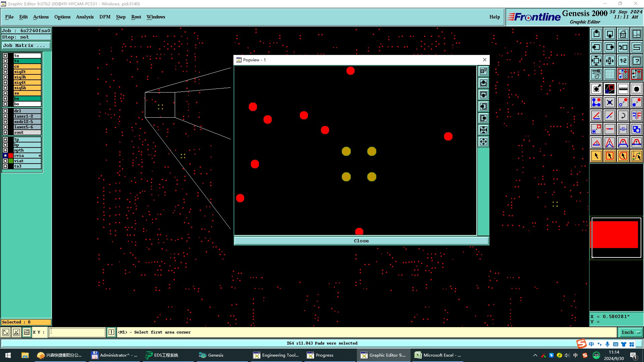Click the pan right icon

(x=610, y=47)
